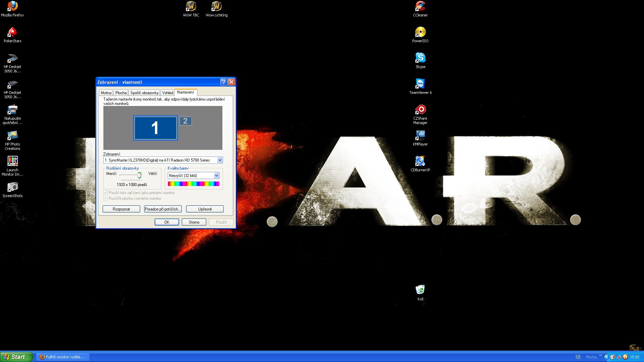Select monitor 2 in the arrangement preview
The height and width of the screenshot is (362, 644).
[x=185, y=121]
